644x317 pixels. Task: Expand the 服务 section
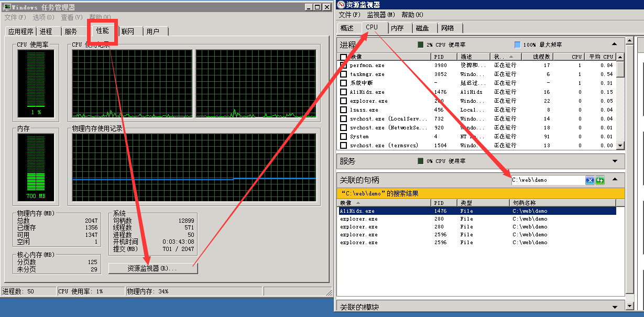pos(615,161)
